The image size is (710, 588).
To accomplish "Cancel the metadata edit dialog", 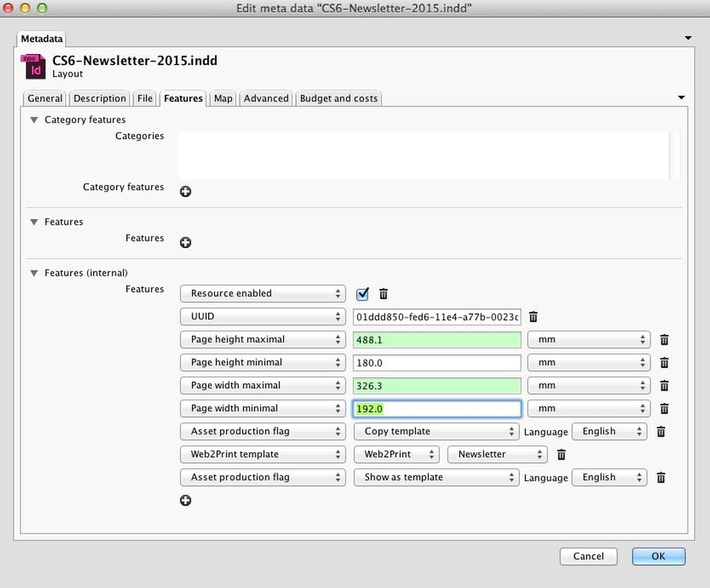I will 588,556.
